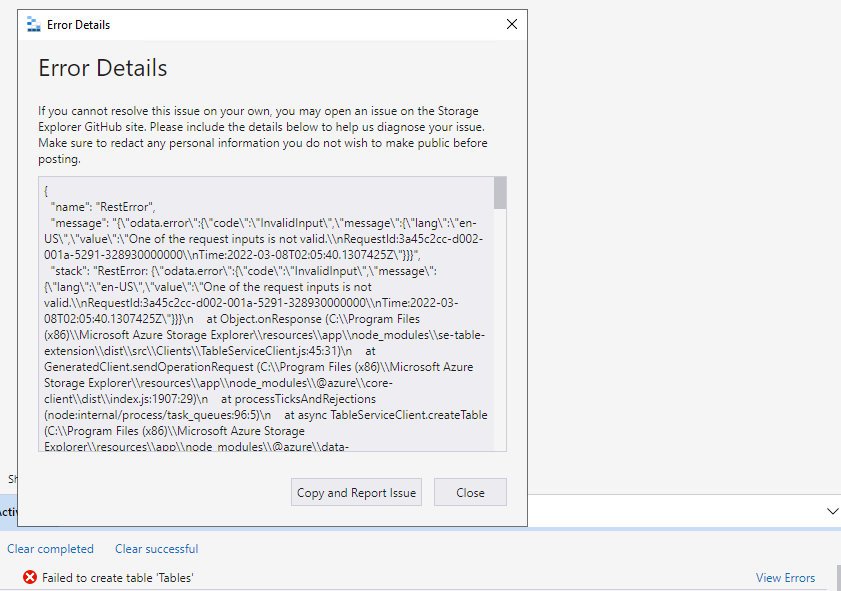Click Copy and Report Issue button
841x591 pixels.
pos(356,492)
